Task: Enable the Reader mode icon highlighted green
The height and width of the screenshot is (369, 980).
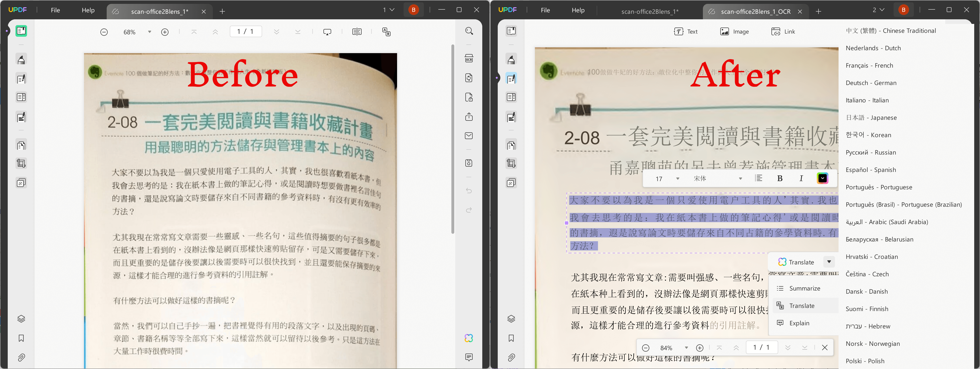Action: click(21, 31)
